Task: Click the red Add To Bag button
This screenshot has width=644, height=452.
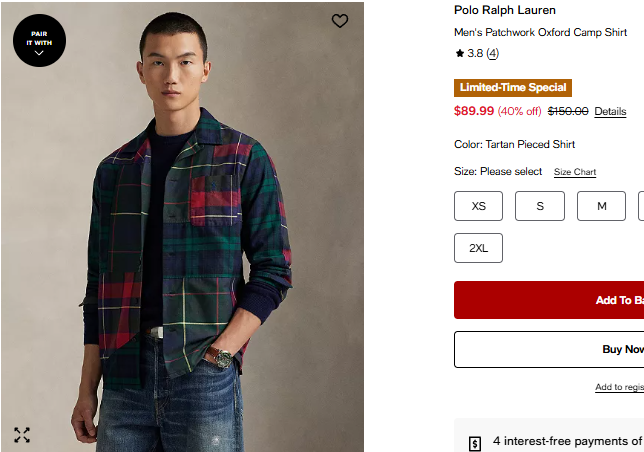Action: point(549,300)
